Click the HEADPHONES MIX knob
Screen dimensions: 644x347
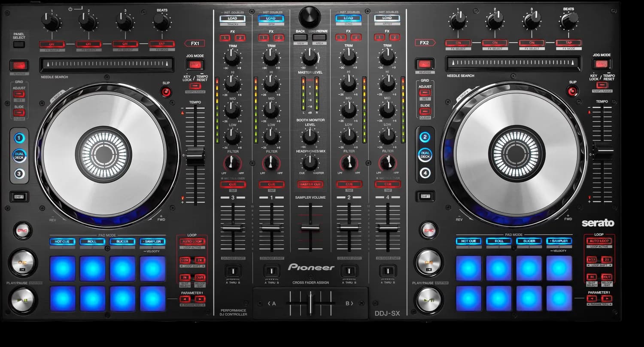point(310,163)
